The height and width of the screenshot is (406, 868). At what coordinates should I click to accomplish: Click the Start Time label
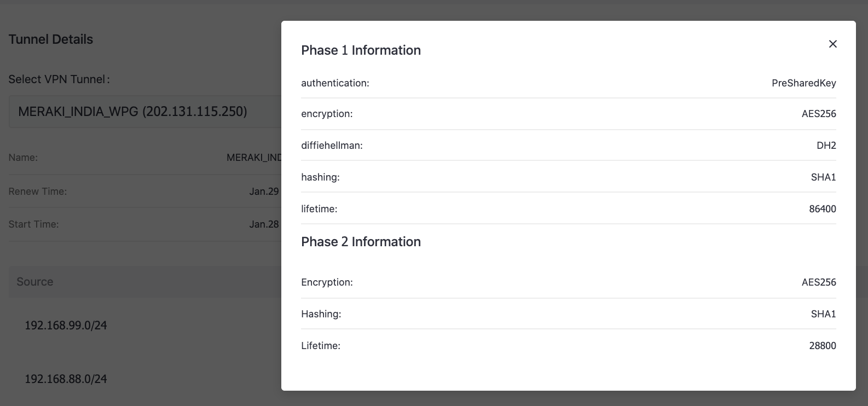pyautogui.click(x=34, y=224)
